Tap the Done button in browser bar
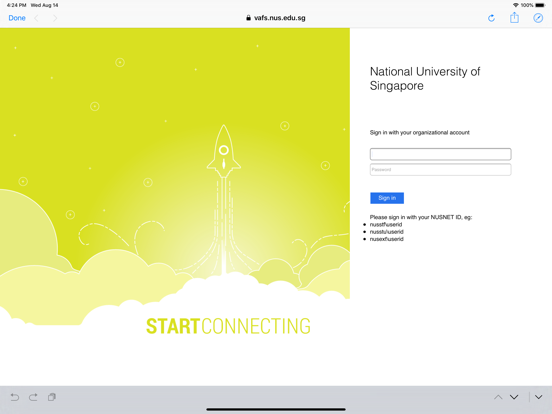 (17, 18)
